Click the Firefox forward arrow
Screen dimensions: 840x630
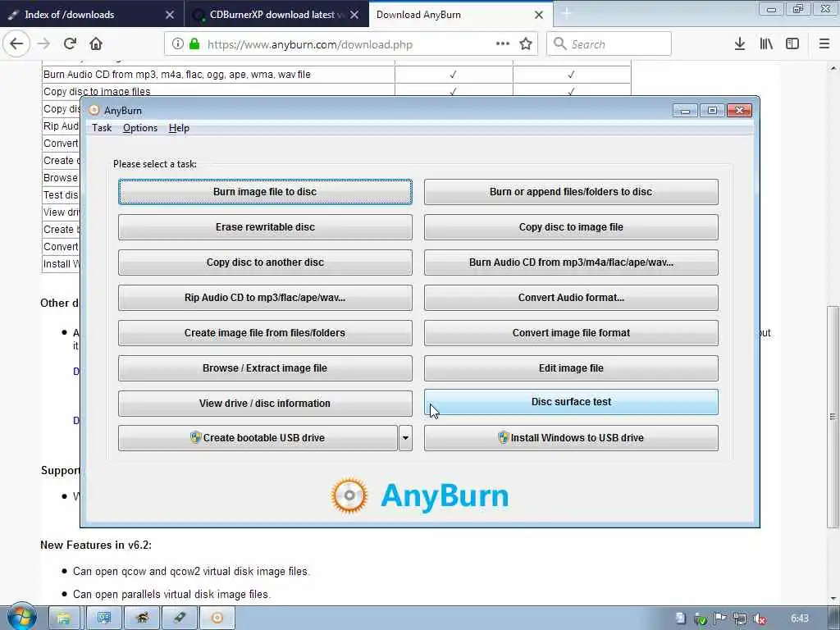point(44,44)
